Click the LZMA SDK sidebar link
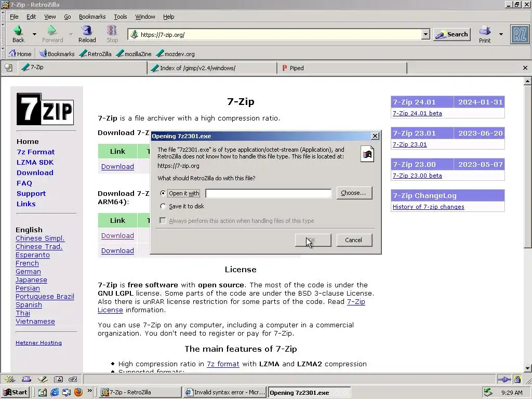This screenshot has width=532, height=399. pos(35,162)
